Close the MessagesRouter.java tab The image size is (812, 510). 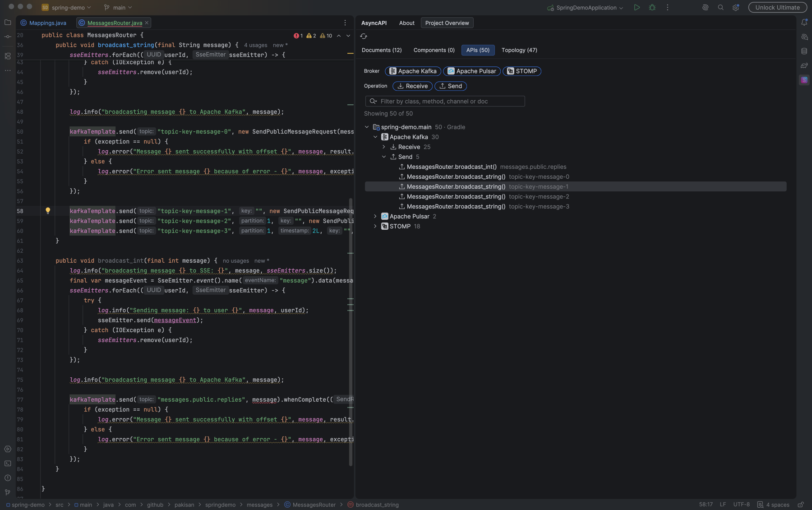147,23
